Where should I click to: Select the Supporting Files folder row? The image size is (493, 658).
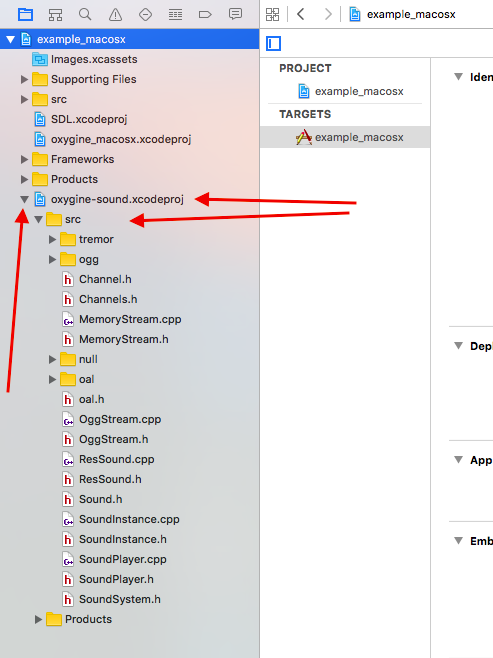[x=129, y=79]
